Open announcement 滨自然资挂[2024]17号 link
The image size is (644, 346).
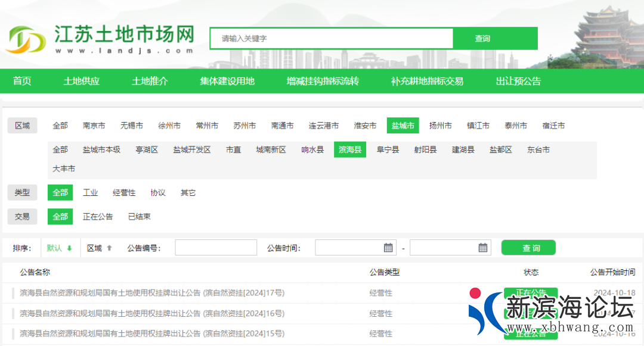click(151, 293)
